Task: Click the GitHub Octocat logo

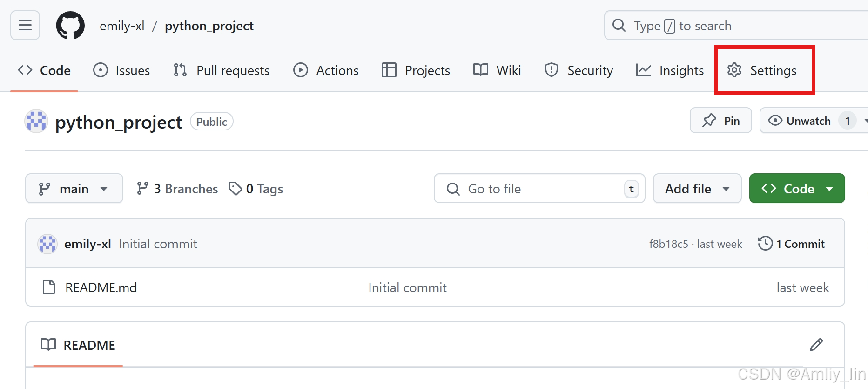Action: (x=70, y=26)
